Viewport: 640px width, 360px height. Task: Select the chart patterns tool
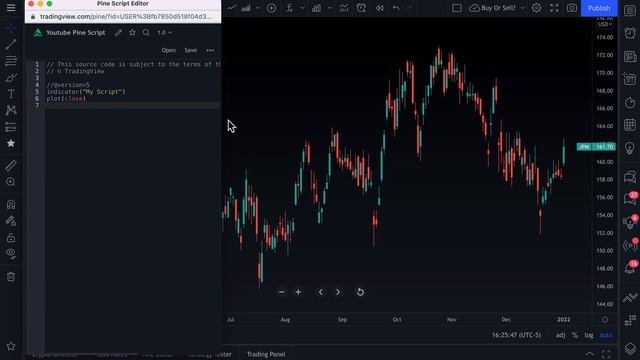pos(11,110)
